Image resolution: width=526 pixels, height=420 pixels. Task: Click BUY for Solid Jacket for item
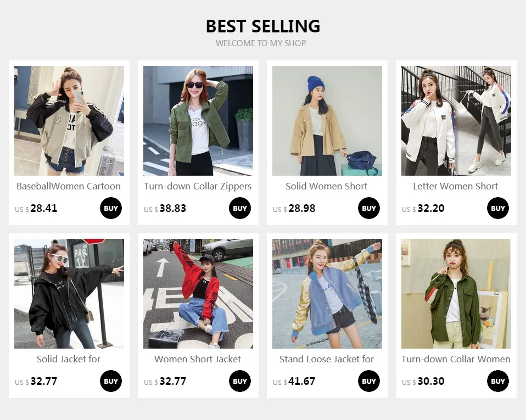[x=111, y=381]
